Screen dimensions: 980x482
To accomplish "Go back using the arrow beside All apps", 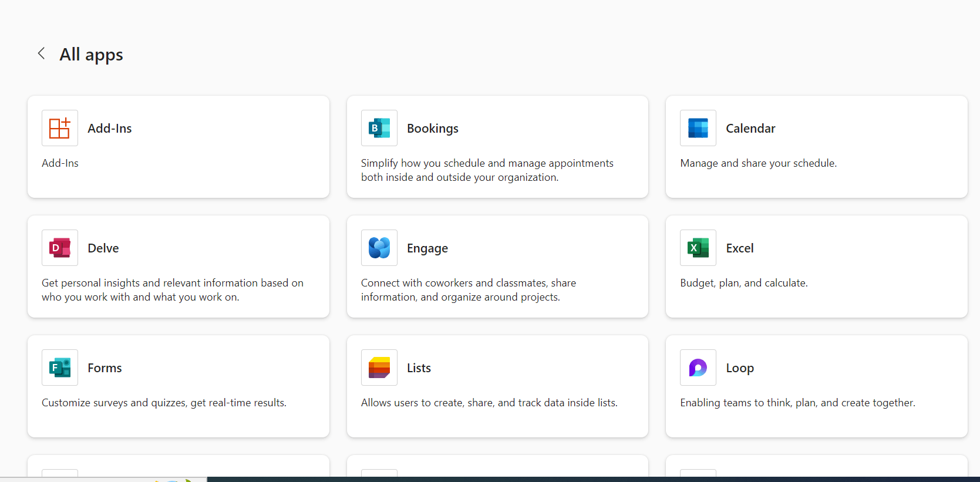I will 41,53.
